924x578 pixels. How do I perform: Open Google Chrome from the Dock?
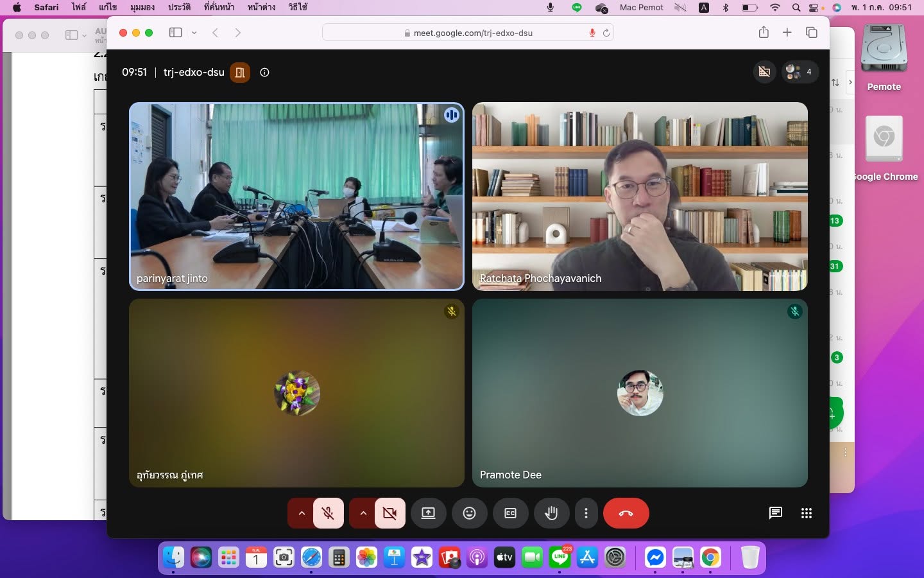710,557
